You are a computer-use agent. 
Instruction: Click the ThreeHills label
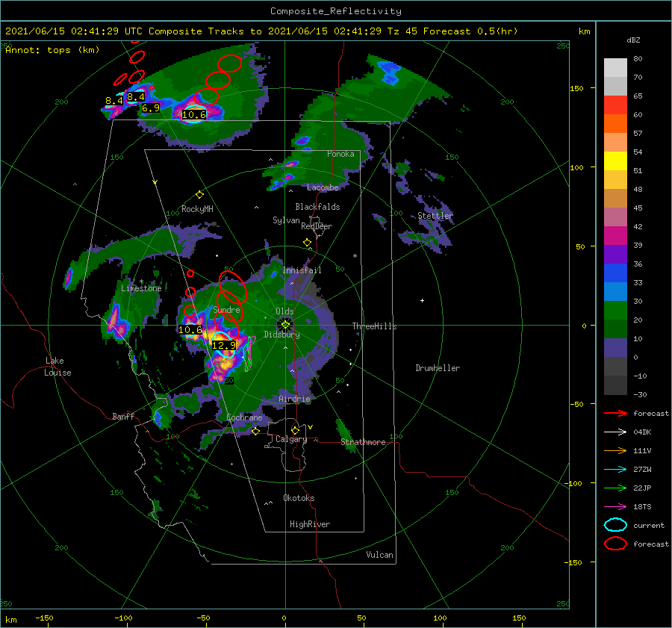point(374,326)
